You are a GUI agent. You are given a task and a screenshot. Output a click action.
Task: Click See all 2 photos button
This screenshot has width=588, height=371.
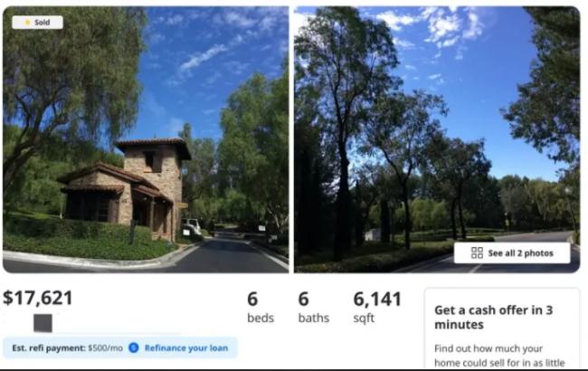(x=512, y=252)
